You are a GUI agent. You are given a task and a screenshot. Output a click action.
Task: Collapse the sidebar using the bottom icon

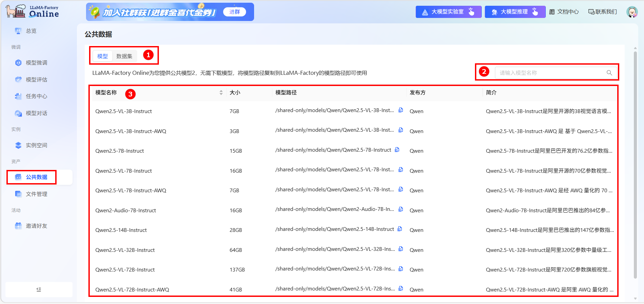[x=39, y=289]
